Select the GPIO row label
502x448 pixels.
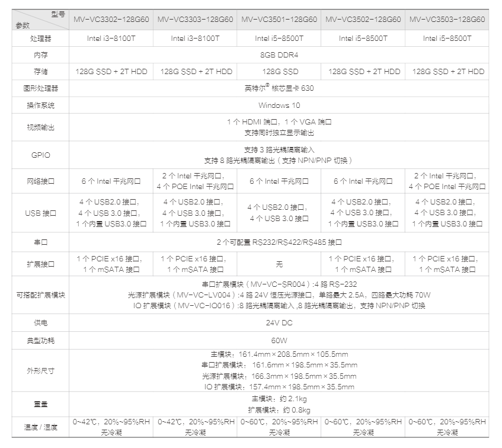point(39,155)
